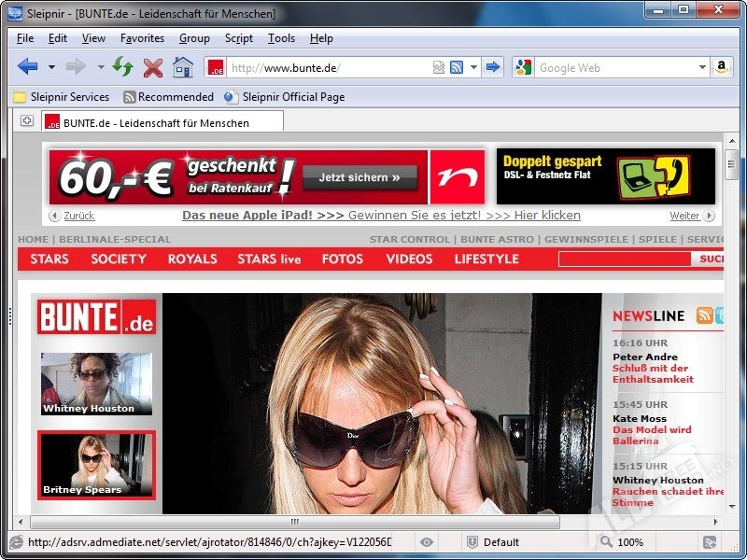This screenshot has width=747, height=560.
Task: Toggle the Default security shield in status bar
Action: pyautogui.click(x=472, y=542)
